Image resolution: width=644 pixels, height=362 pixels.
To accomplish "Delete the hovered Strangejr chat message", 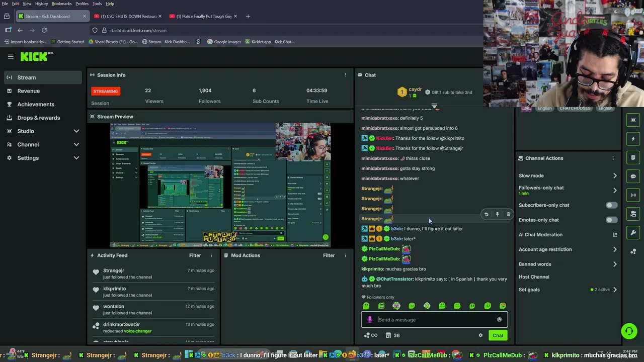I will 508,215.
